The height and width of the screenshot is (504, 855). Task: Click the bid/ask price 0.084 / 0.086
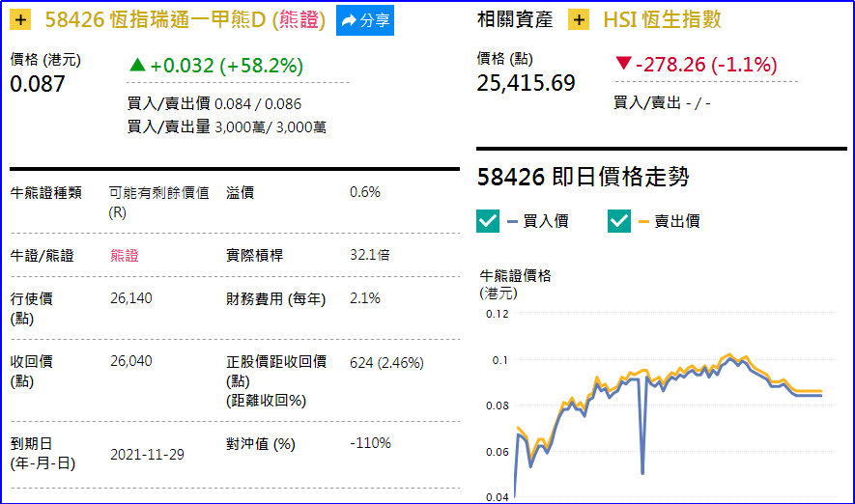(258, 104)
